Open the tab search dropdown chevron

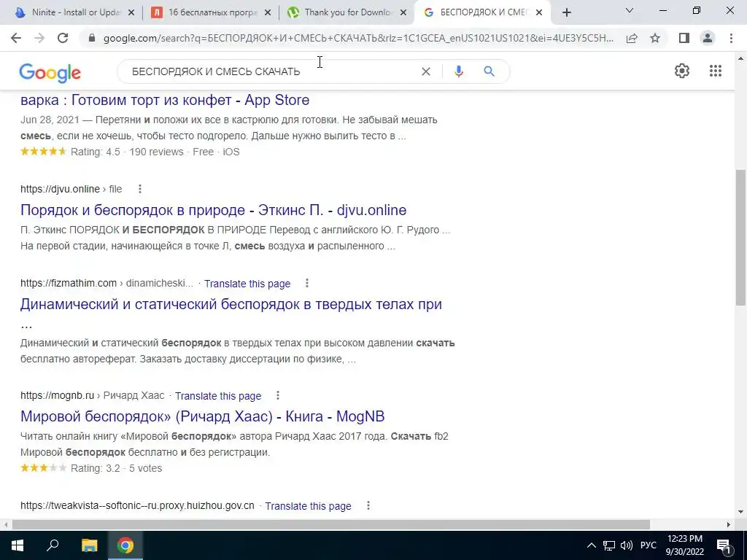click(630, 10)
